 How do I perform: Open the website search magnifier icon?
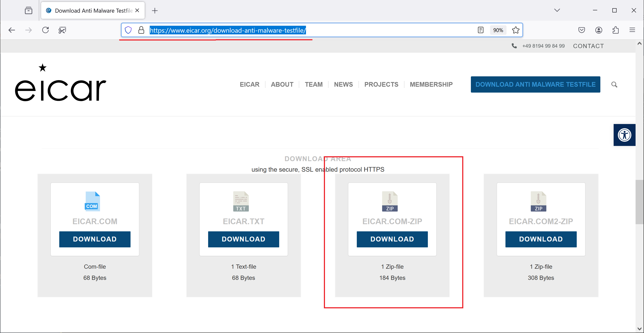click(614, 85)
